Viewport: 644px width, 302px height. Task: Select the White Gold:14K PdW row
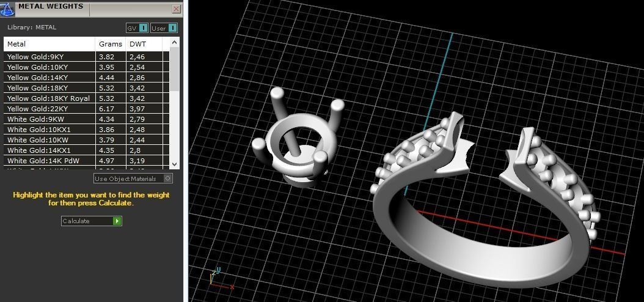click(x=86, y=161)
